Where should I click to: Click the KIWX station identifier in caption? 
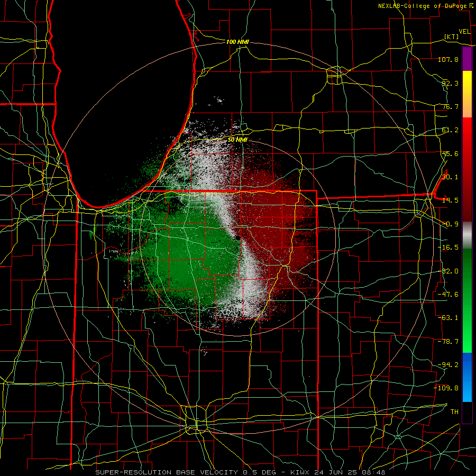coord(300,472)
